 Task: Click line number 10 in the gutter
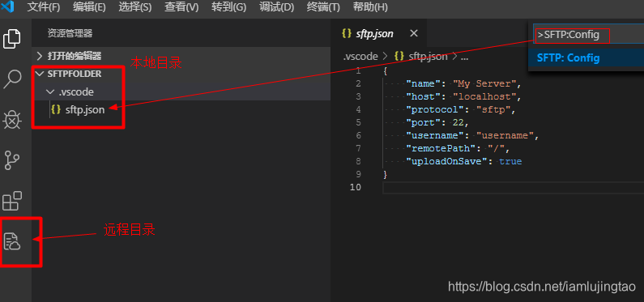[x=356, y=187]
